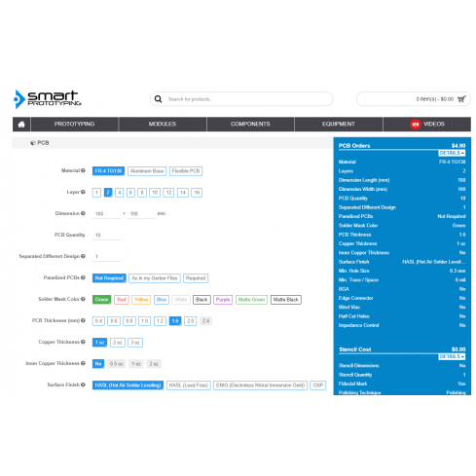Click the search magnifier icon
Image resolution: width=476 pixels, height=476 pixels.
click(x=158, y=99)
